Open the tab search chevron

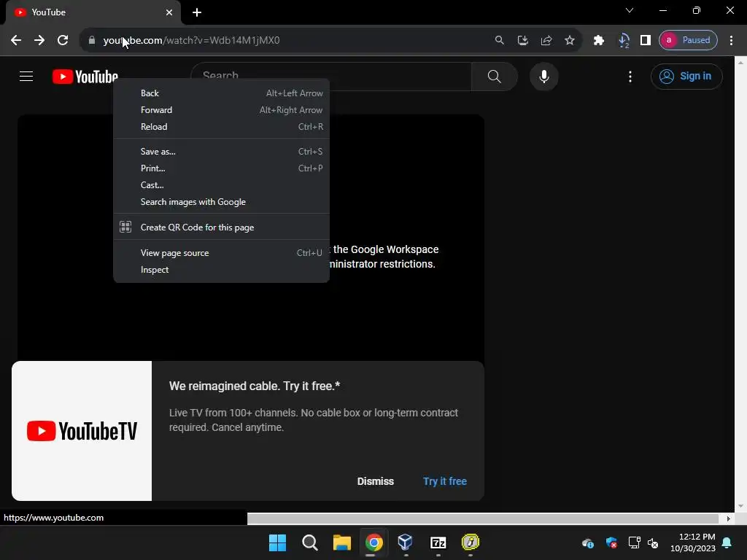(x=630, y=10)
